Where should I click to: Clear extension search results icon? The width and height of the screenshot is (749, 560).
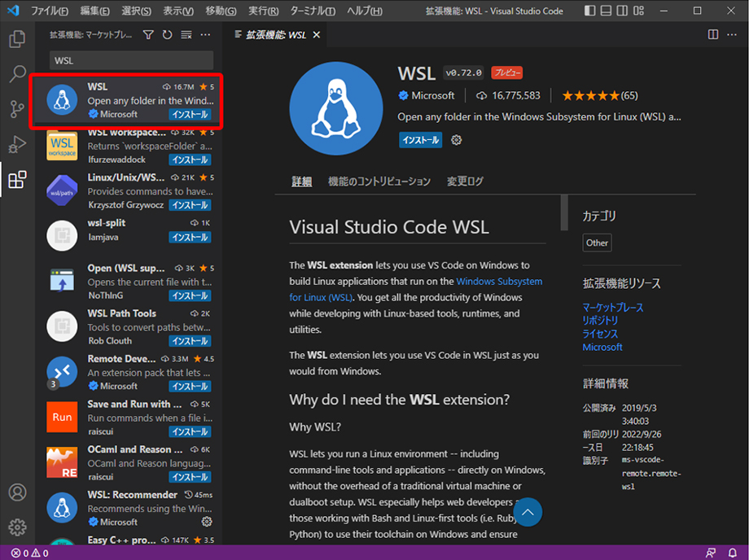pos(186,35)
